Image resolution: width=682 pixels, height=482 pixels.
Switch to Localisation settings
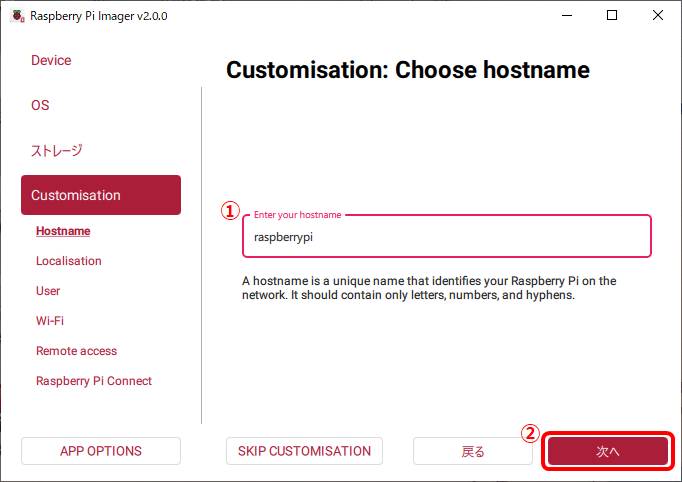click(69, 261)
